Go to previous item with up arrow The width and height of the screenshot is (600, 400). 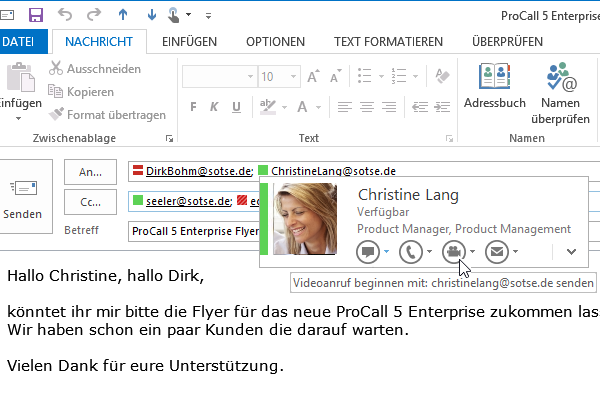(123, 15)
